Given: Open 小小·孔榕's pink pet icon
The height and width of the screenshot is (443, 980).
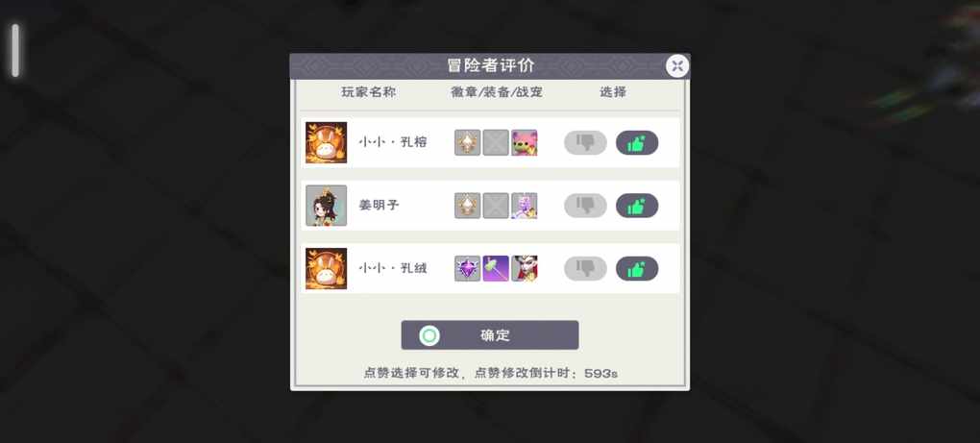Looking at the screenshot, I should tap(525, 143).
